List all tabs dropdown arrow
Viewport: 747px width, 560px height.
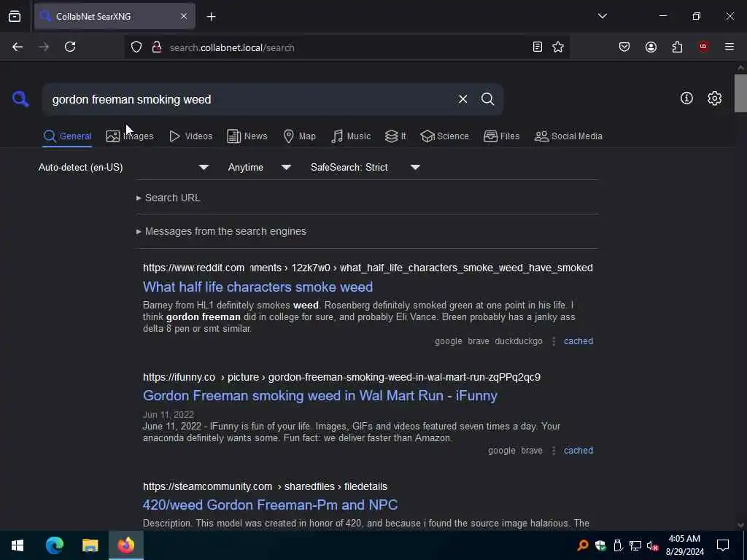[x=602, y=16]
